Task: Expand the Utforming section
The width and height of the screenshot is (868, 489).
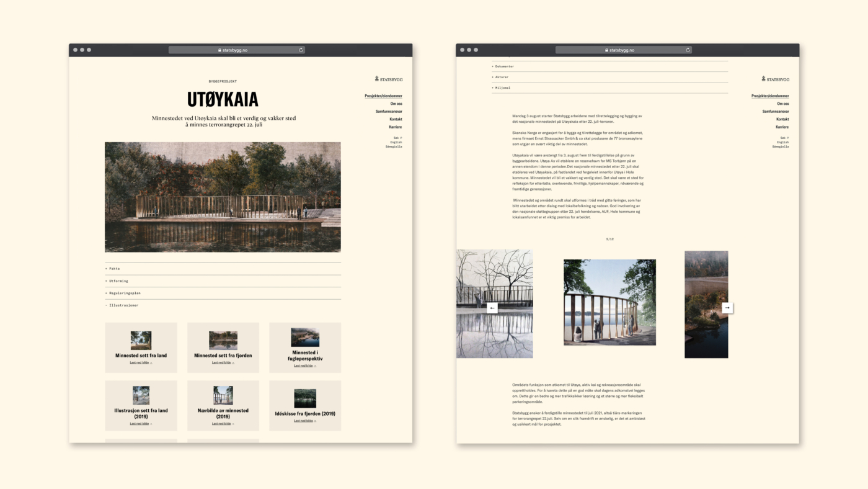Action: 223,281
